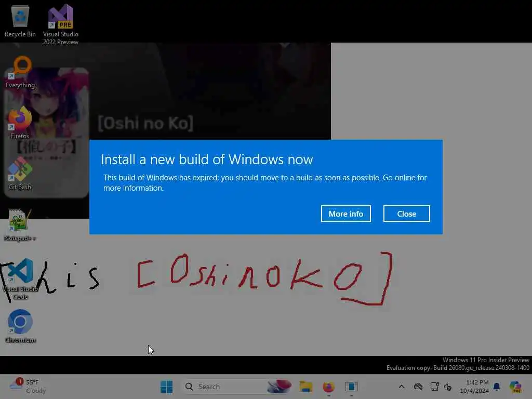Show hidden system tray icons
The image size is (532, 399).
click(402, 387)
